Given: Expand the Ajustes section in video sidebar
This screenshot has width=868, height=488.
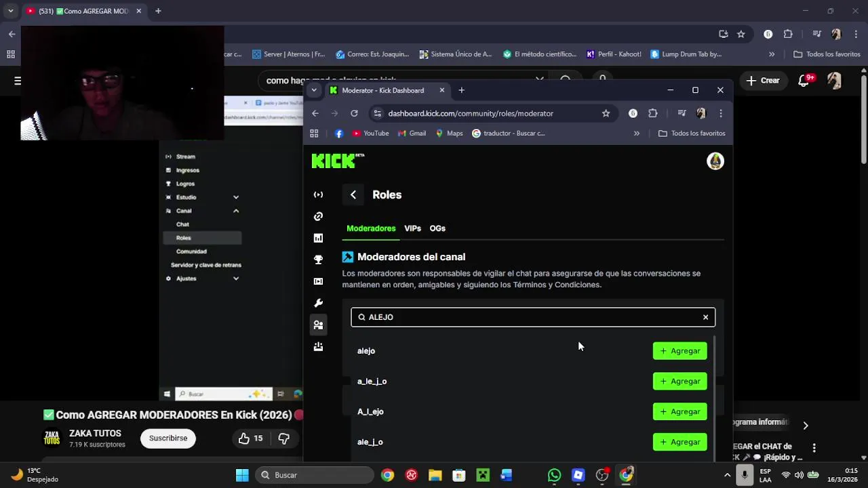Looking at the screenshot, I should point(236,279).
